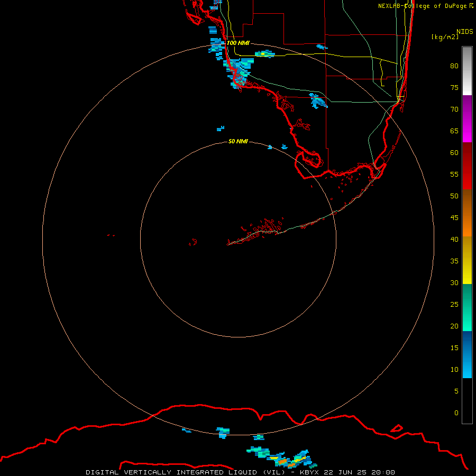Click the 50 NMI range ring label
This screenshot has height=476, width=476.
(238, 141)
